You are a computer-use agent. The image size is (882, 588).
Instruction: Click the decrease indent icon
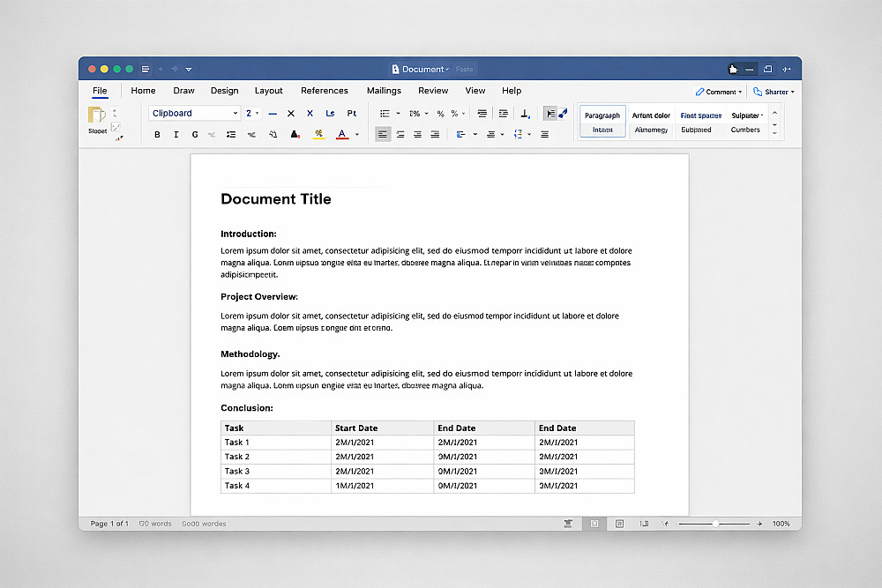click(x=482, y=114)
